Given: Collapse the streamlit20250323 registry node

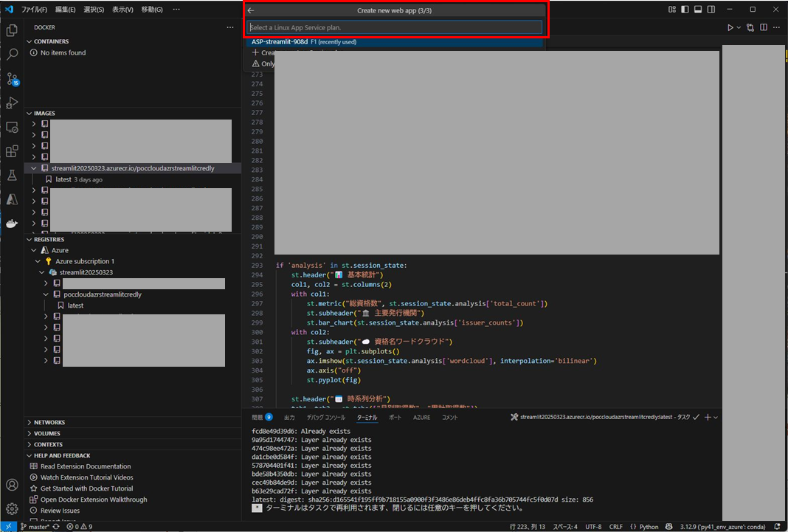Looking at the screenshot, I should [42, 272].
